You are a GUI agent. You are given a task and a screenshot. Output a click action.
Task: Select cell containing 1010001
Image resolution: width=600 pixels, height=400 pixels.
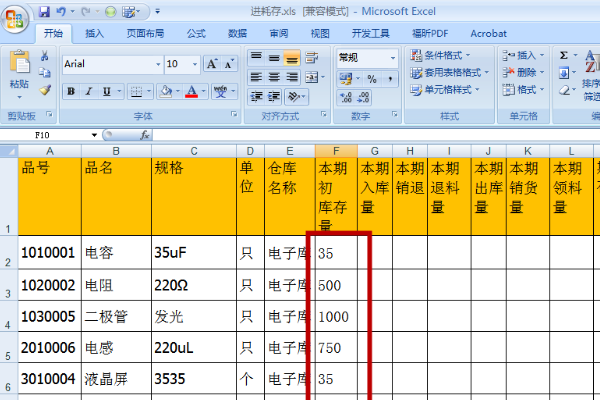coord(50,253)
